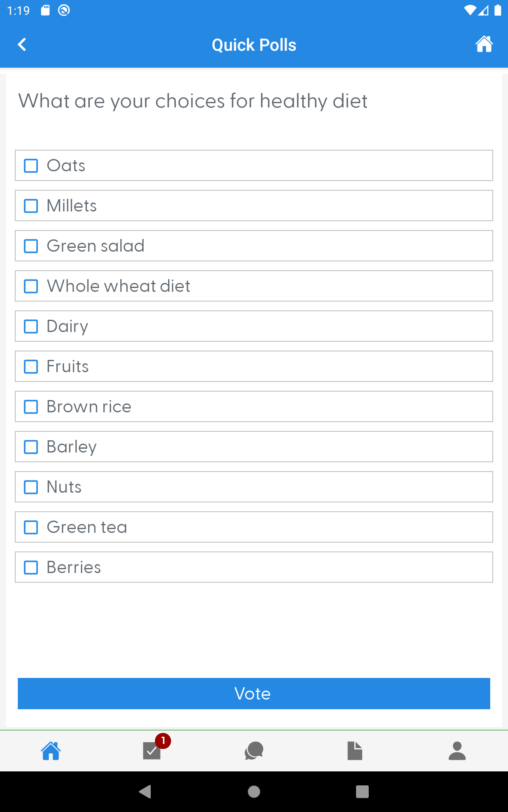Tick the Berries checkbox
The width and height of the screenshot is (508, 812).
pyautogui.click(x=31, y=568)
